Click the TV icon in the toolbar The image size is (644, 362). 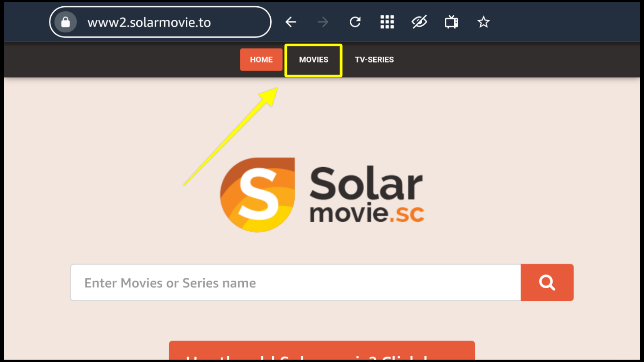452,22
